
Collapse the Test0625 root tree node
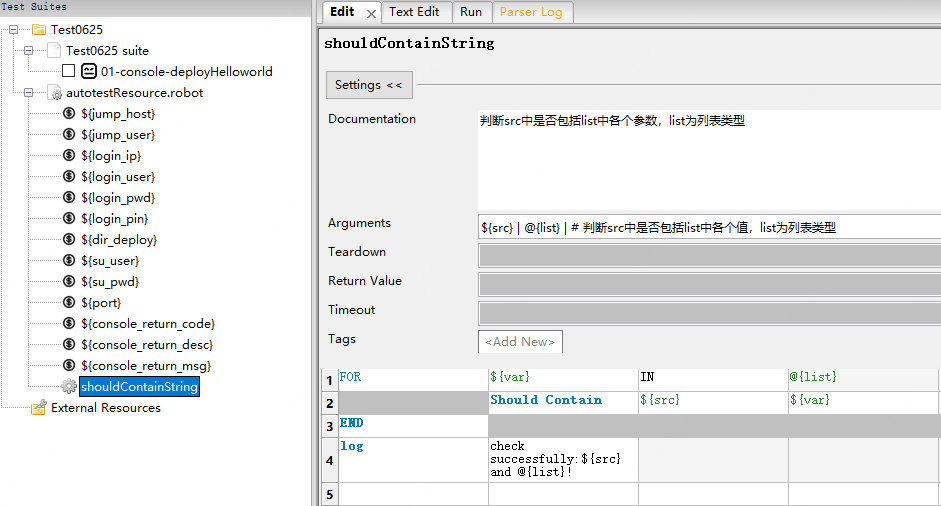coord(13,29)
